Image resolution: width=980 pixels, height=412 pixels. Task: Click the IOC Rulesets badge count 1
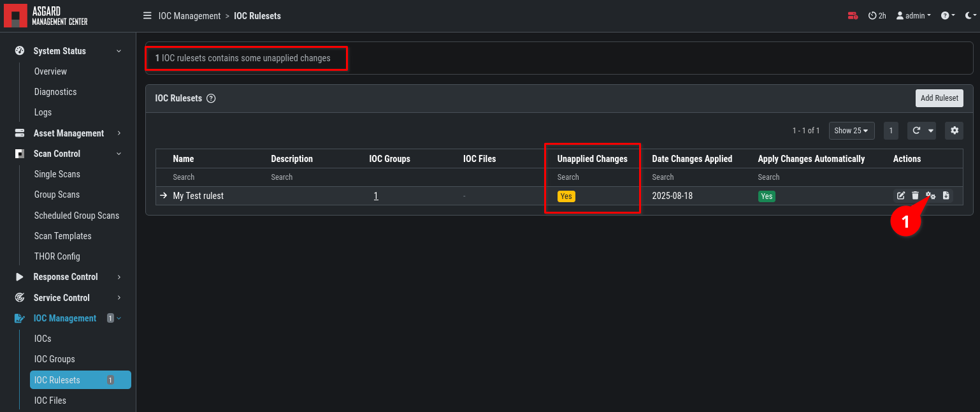pos(110,380)
